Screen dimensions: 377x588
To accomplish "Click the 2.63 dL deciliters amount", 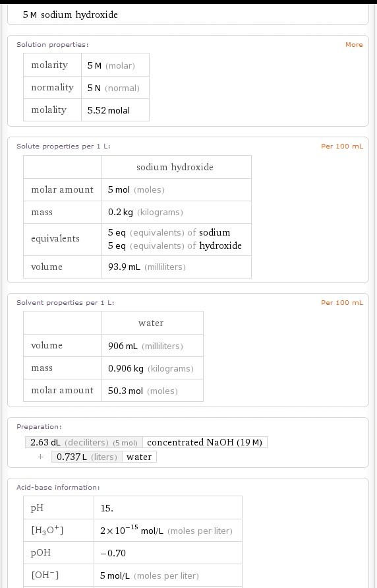I will (84, 443).
